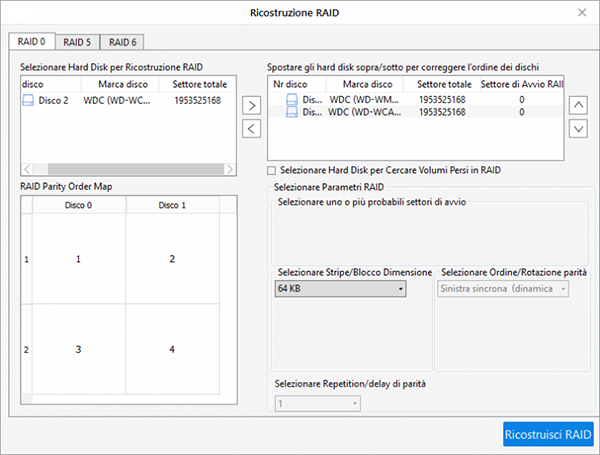600x455 pixels.
Task: Select the 'WDC (WD-WM...' row entry
Action: (x=364, y=99)
